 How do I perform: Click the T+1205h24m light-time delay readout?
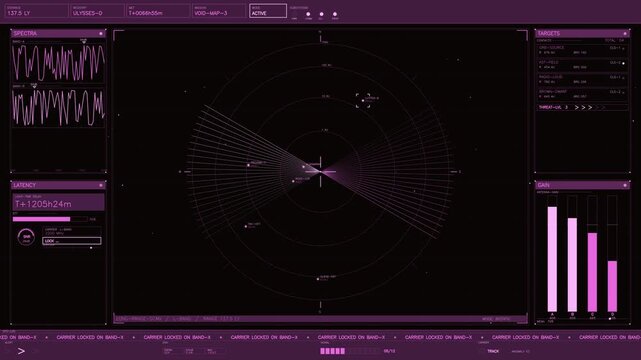click(x=58, y=202)
